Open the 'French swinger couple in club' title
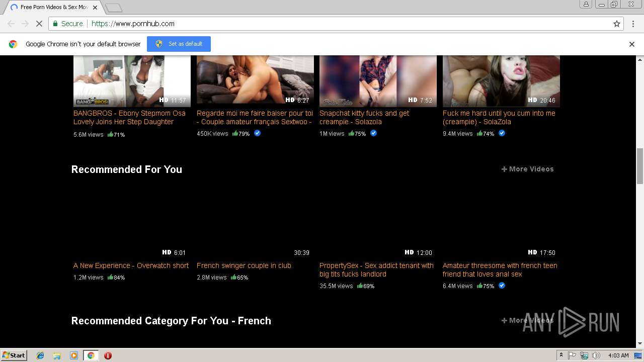This screenshot has height=362, width=644. coord(244,265)
